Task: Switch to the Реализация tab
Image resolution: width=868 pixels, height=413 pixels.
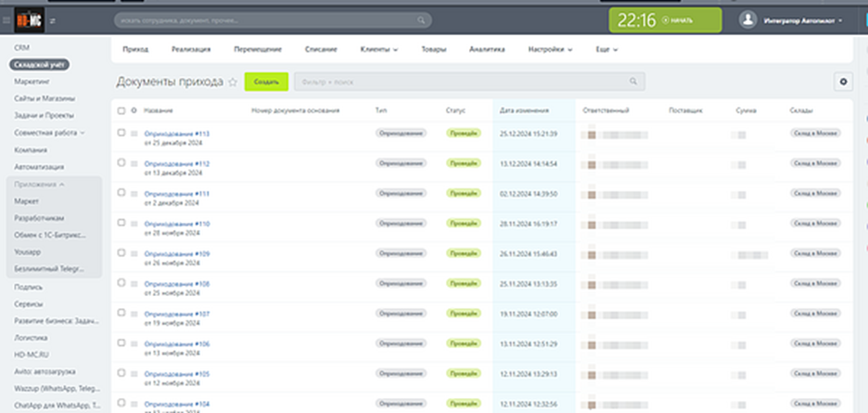Action: (x=191, y=49)
